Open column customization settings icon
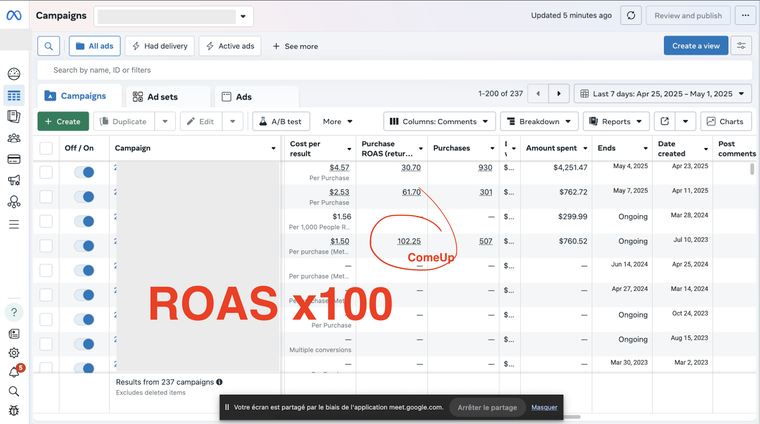Screen dimensions: 760x424 [741, 46]
